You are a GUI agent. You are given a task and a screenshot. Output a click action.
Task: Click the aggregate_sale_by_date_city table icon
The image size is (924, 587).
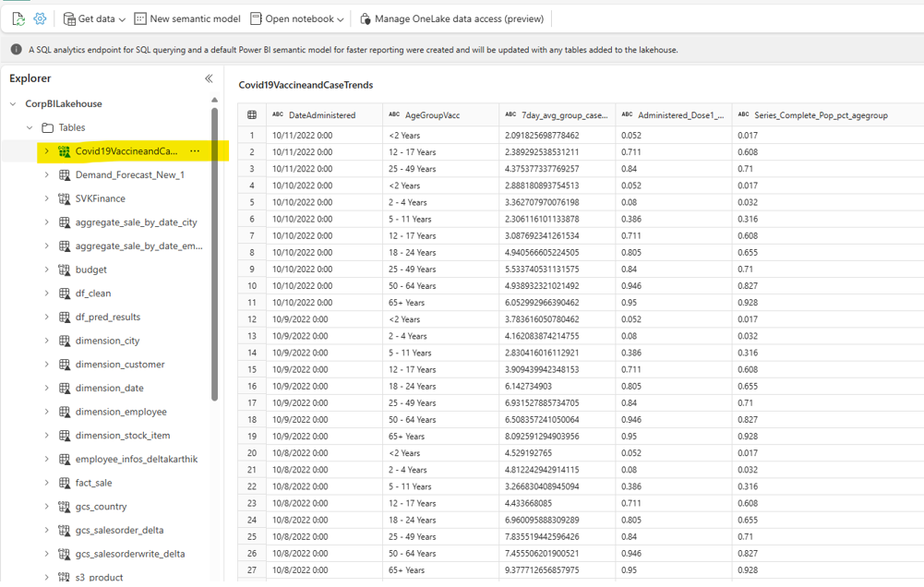coord(65,222)
